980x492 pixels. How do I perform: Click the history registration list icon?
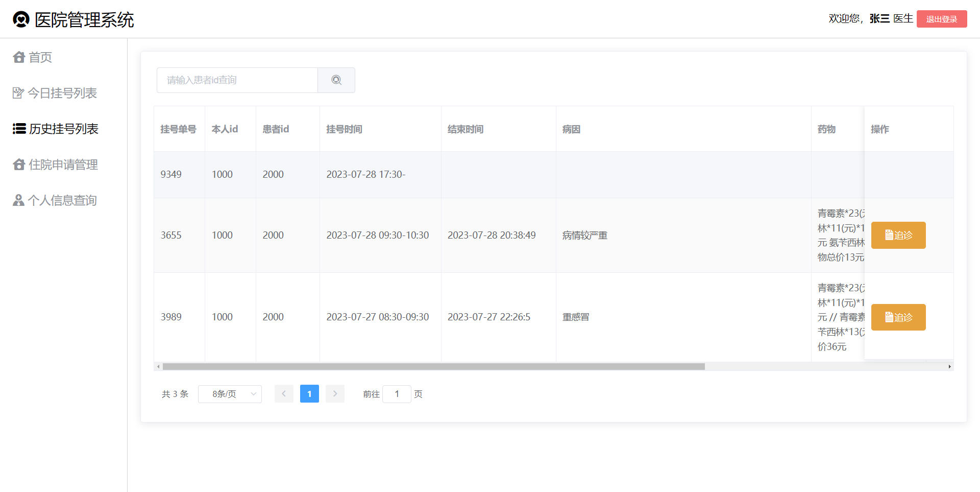point(18,129)
